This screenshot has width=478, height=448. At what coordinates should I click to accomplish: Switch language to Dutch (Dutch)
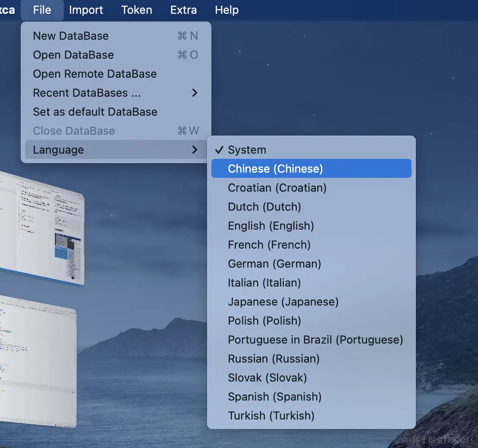point(311,207)
